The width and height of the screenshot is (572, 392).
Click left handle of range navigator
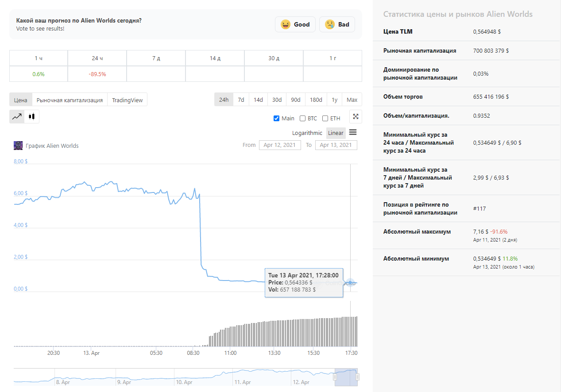coord(335,377)
